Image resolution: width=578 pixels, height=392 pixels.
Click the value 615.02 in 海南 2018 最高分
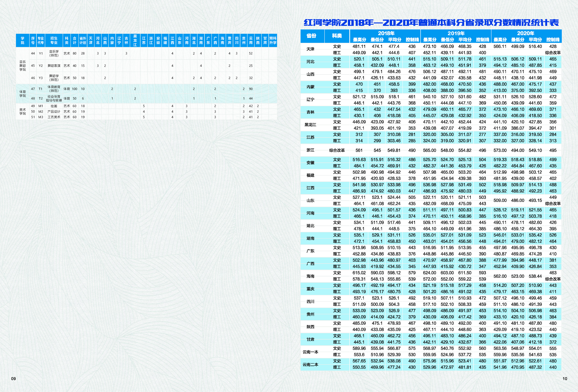tap(359, 273)
